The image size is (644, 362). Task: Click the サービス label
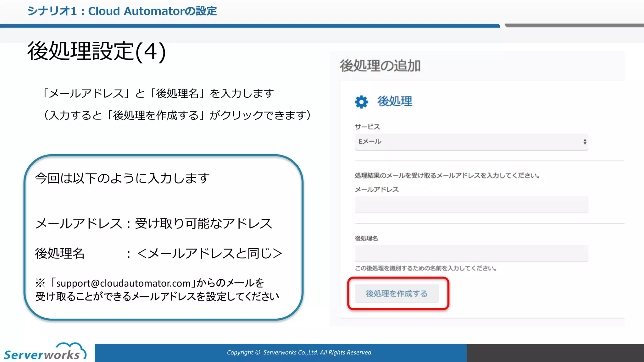(367, 127)
